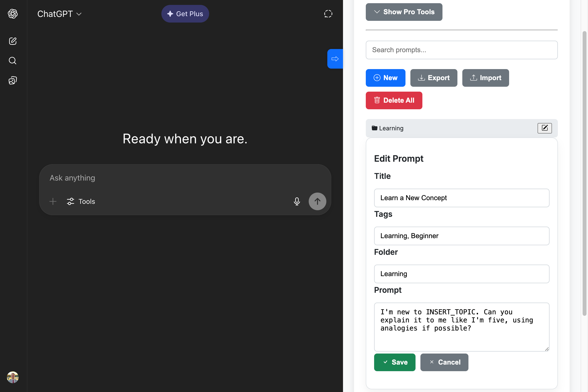Collapse the side panel with blue arrow

pos(335,59)
